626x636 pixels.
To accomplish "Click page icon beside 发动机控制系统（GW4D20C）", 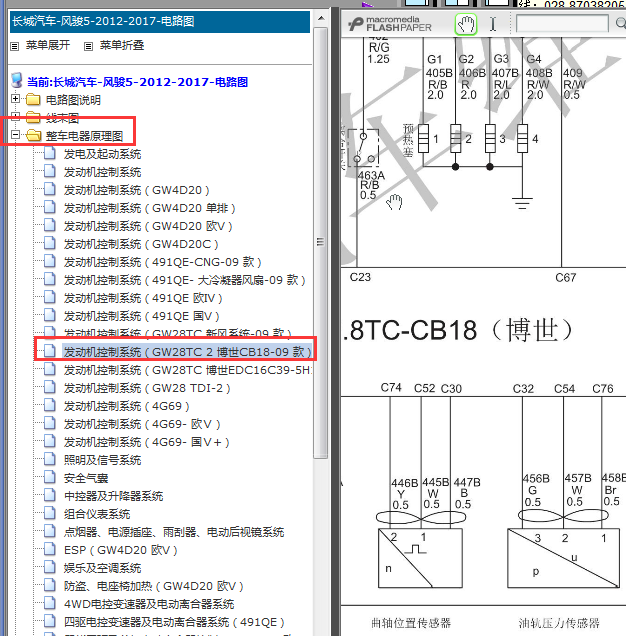I will click(x=49, y=243).
